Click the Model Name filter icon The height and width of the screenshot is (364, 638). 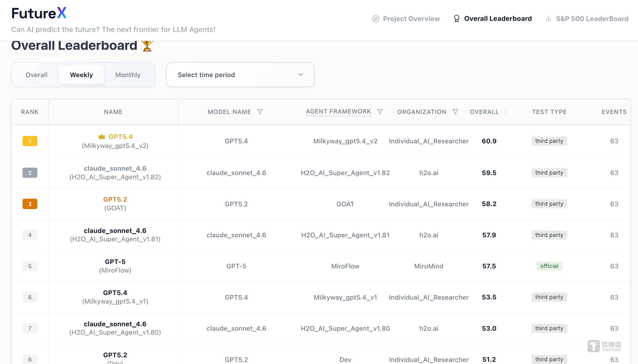coord(260,112)
